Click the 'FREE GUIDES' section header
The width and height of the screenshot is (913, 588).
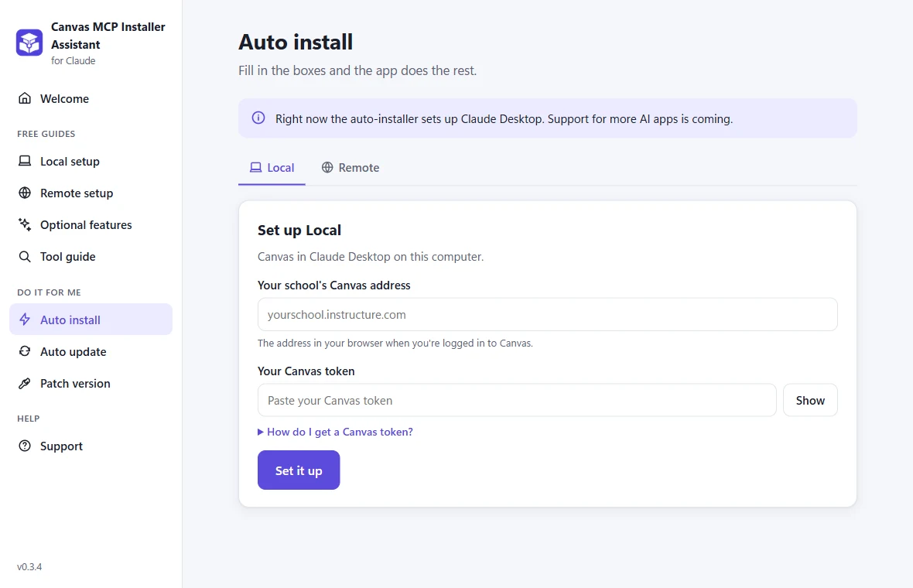coord(46,134)
